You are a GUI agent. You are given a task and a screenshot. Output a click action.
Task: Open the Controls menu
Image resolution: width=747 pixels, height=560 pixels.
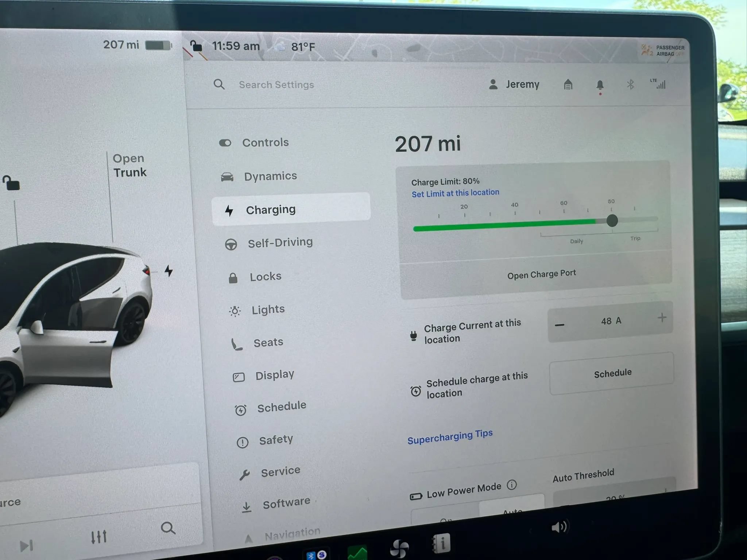tap(266, 143)
